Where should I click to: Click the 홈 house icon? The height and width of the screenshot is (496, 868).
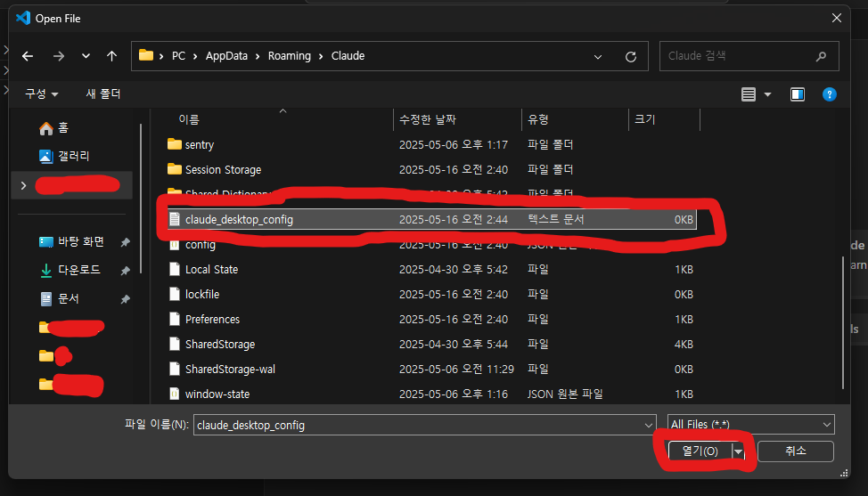[46, 129]
